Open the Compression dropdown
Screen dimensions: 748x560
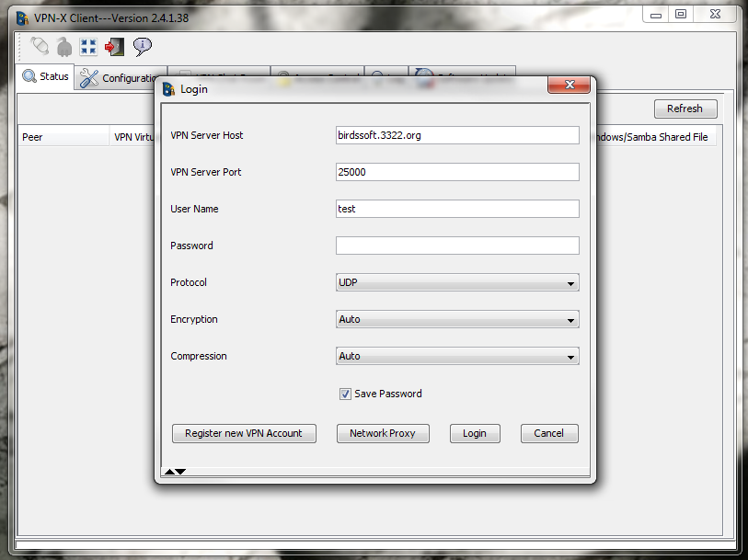click(457, 356)
